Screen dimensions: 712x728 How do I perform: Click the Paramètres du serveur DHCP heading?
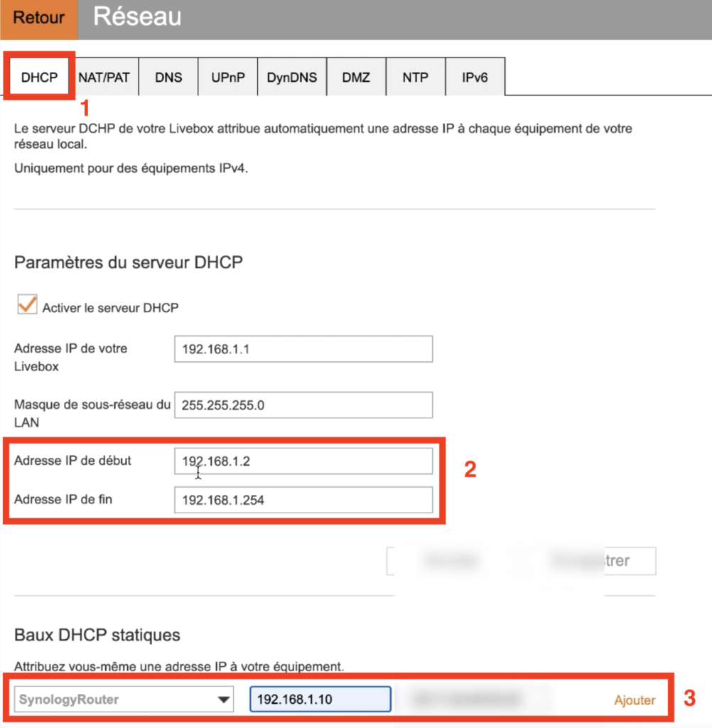pos(129,262)
